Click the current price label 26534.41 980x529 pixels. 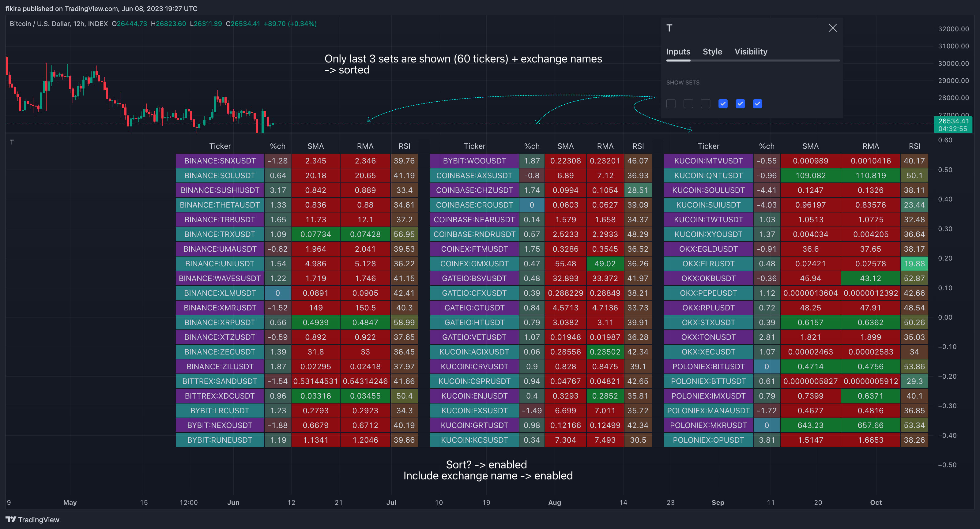point(953,121)
